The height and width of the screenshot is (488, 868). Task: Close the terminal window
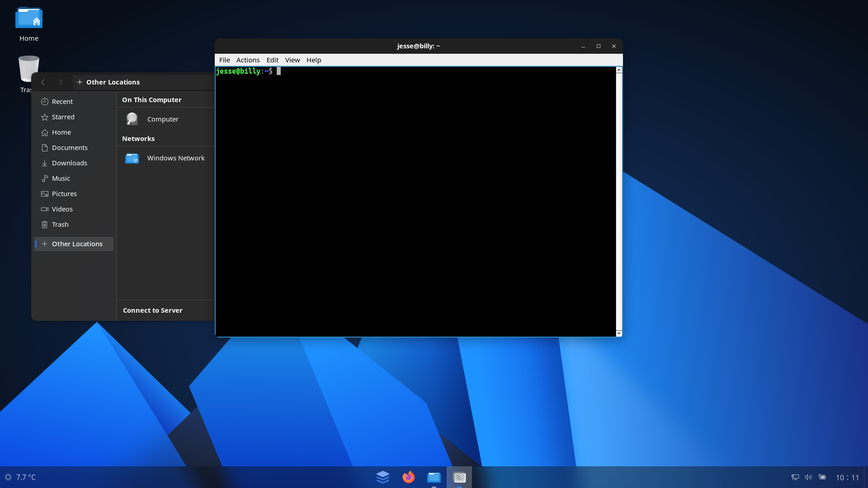pos(614,46)
